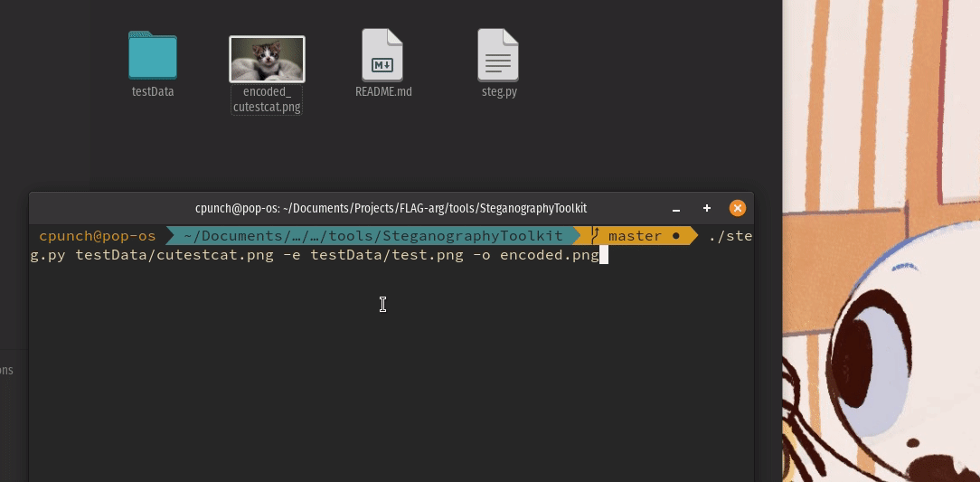Close the terminal with the orange X

pos(738,208)
